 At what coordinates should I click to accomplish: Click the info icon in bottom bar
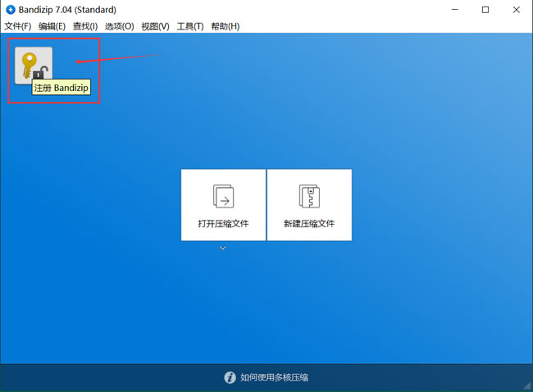pyautogui.click(x=230, y=377)
